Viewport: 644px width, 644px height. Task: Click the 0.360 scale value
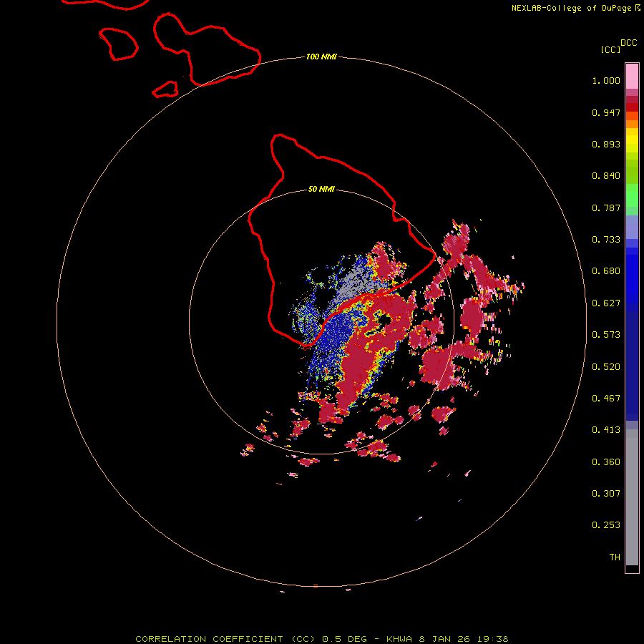pos(606,462)
